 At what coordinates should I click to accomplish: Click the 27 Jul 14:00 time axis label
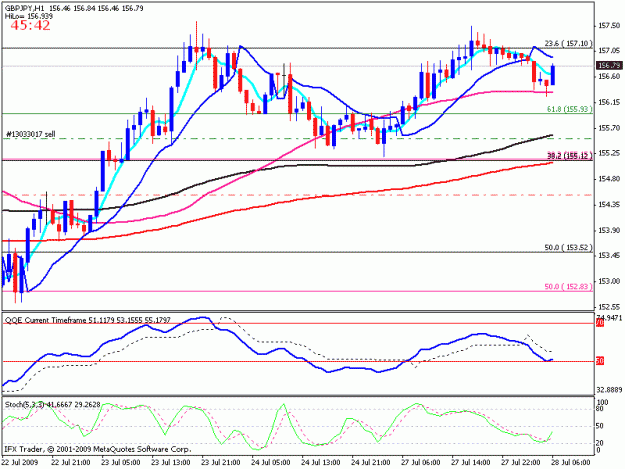(x=471, y=462)
